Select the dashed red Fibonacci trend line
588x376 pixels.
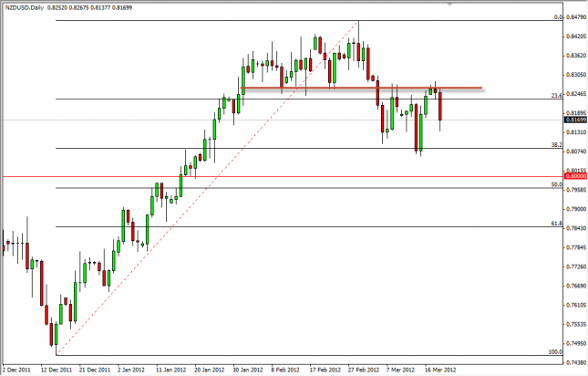coord(207,188)
